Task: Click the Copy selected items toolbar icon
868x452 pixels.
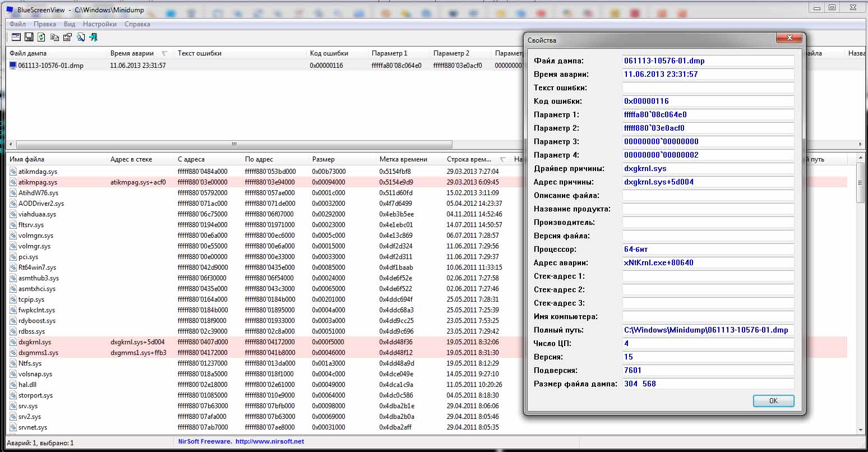Action: pyautogui.click(x=54, y=38)
